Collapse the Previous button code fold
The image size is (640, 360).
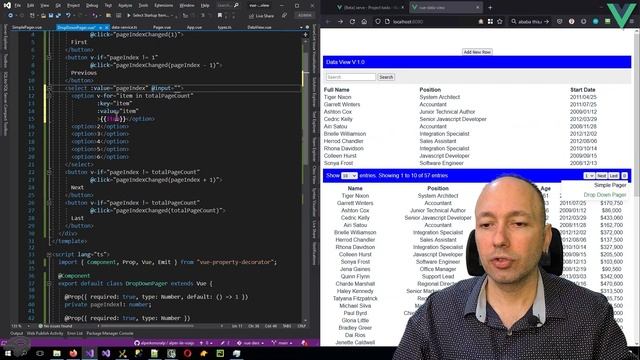point(49,58)
